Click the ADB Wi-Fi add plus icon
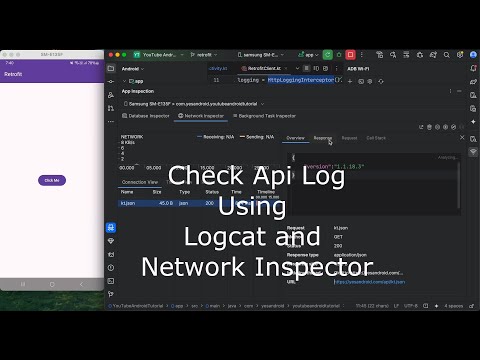Image resolution: width=480 pixels, height=360 pixels. coord(350,81)
